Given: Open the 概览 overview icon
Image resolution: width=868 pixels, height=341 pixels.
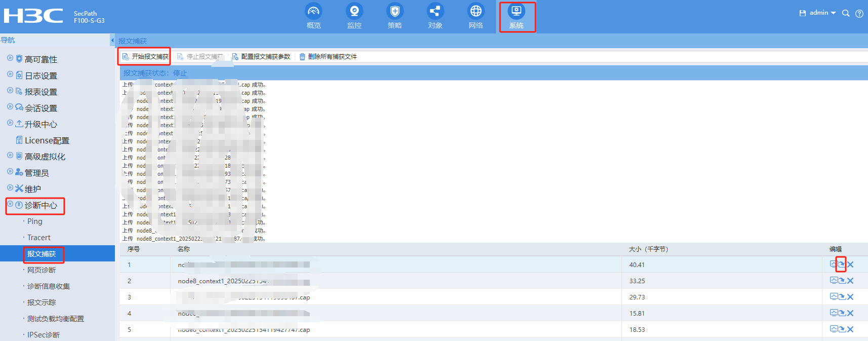Looking at the screenshot, I should [313, 12].
